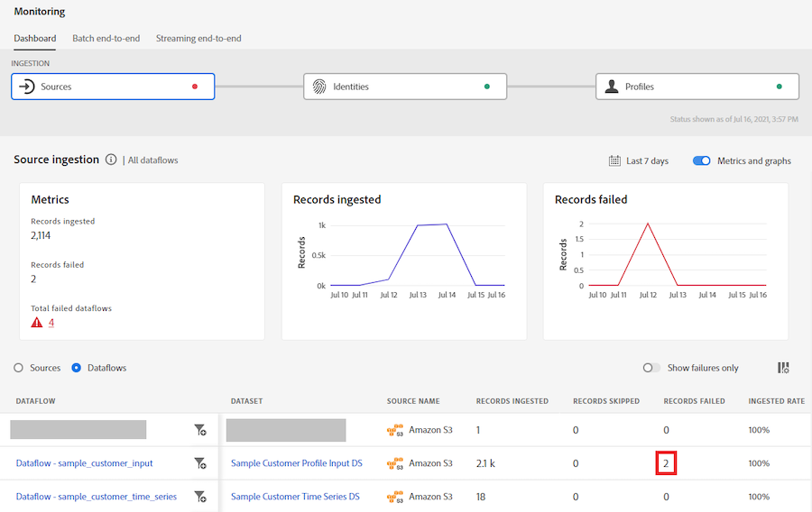The width and height of the screenshot is (812, 512).
Task: Click the green status dot on Profiles card
Action: pyautogui.click(x=780, y=87)
